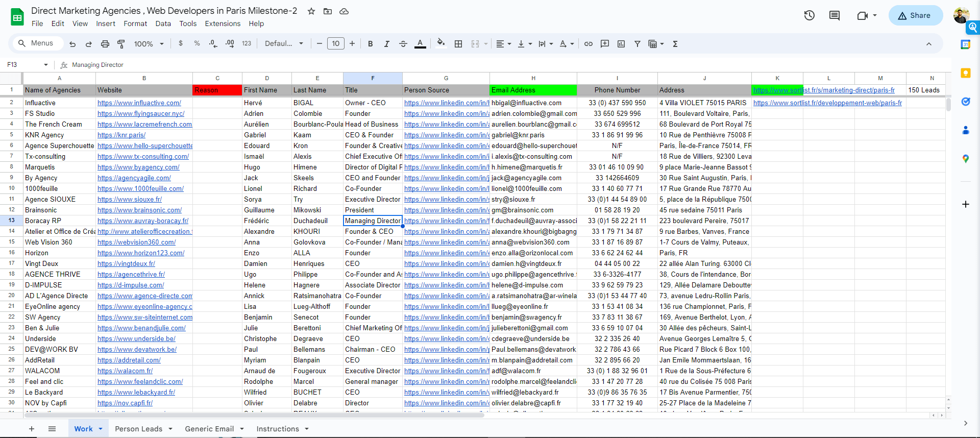Insert a chart
The image size is (980, 438).
[621, 44]
